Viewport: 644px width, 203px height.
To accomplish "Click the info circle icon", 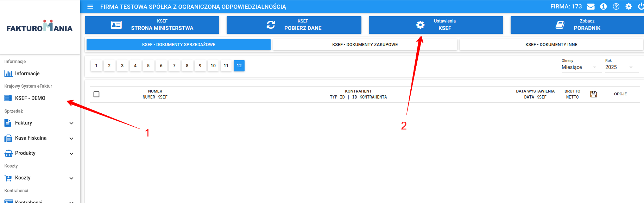I will 604,7.
